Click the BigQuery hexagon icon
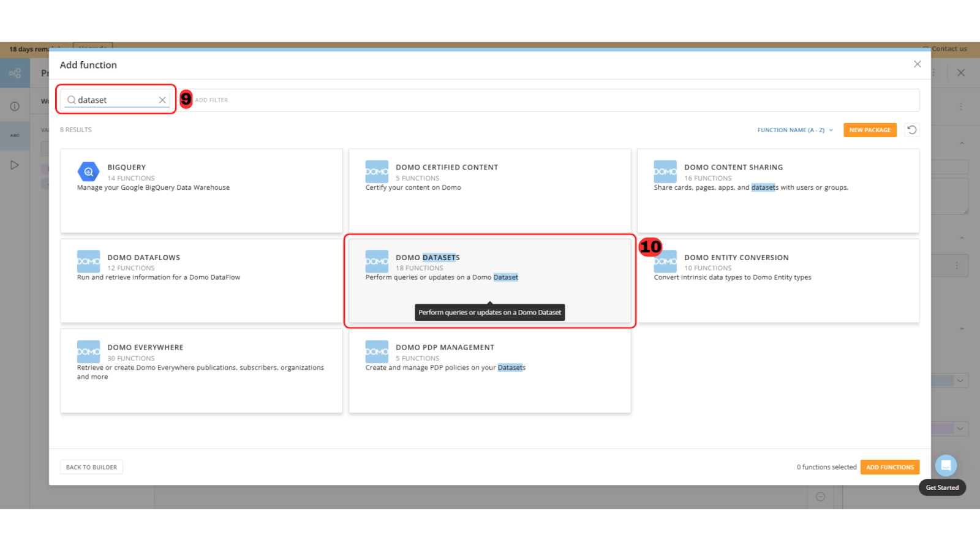This screenshot has width=980, height=551. (x=88, y=172)
